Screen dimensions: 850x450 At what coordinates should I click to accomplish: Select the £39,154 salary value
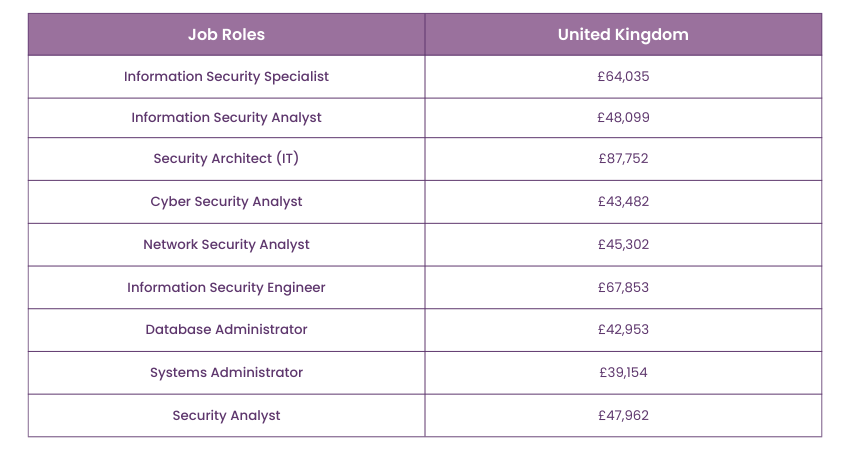tap(623, 373)
